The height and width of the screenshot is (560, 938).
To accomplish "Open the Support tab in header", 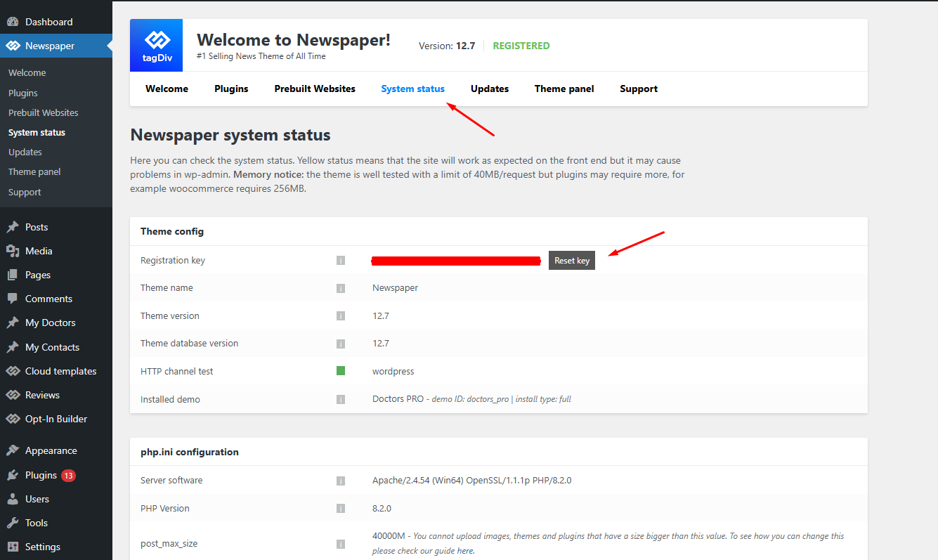I will [x=639, y=89].
